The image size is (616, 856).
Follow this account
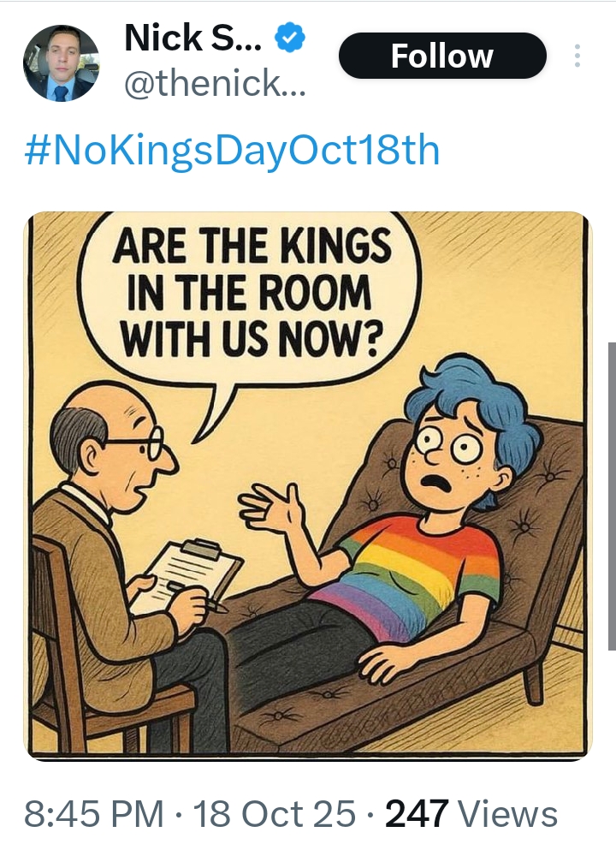click(x=442, y=56)
